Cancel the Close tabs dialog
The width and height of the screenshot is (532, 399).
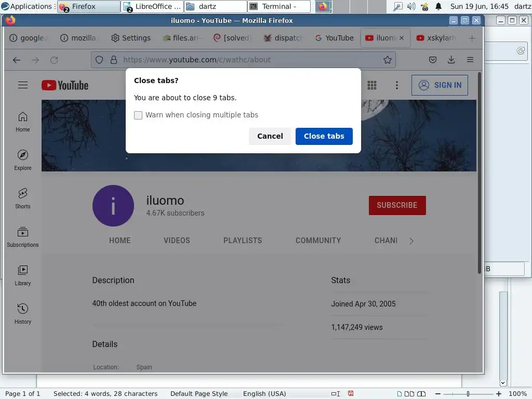pos(270,136)
